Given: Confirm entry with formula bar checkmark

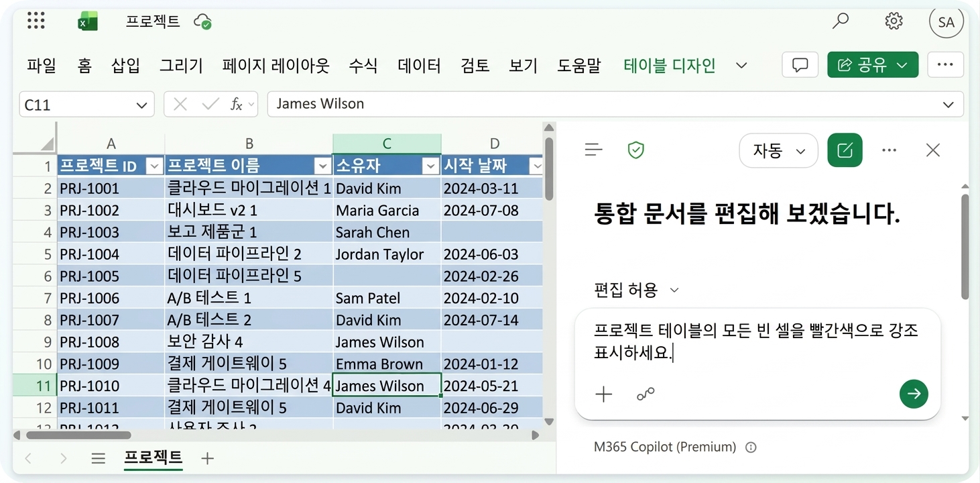Looking at the screenshot, I should pyautogui.click(x=210, y=104).
